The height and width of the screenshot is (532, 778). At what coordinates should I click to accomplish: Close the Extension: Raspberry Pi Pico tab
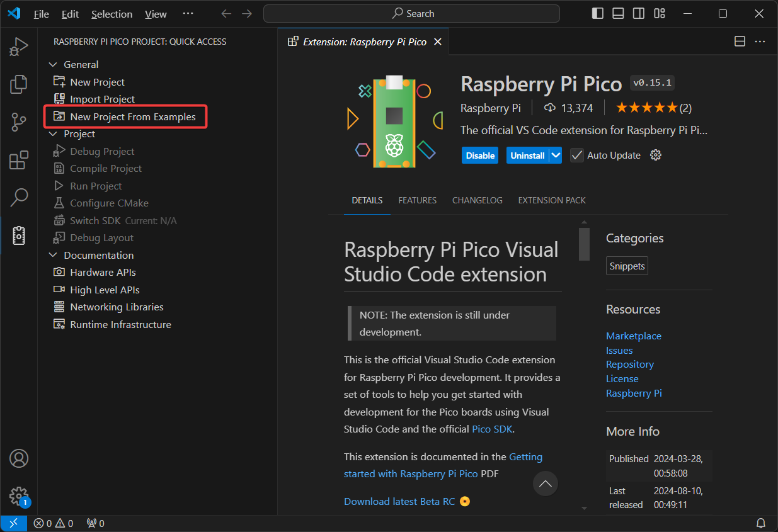[438, 42]
